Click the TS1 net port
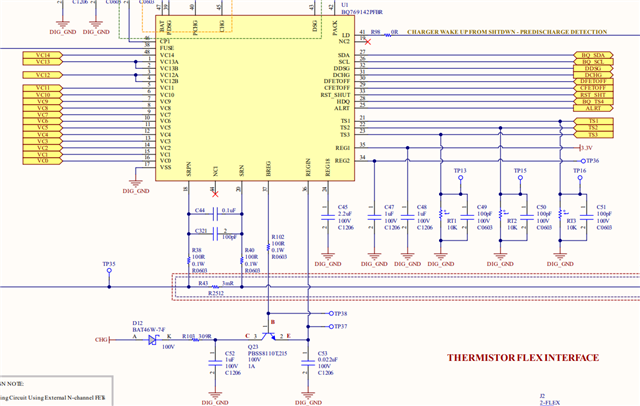The height and width of the screenshot is (406, 640). click(593, 121)
